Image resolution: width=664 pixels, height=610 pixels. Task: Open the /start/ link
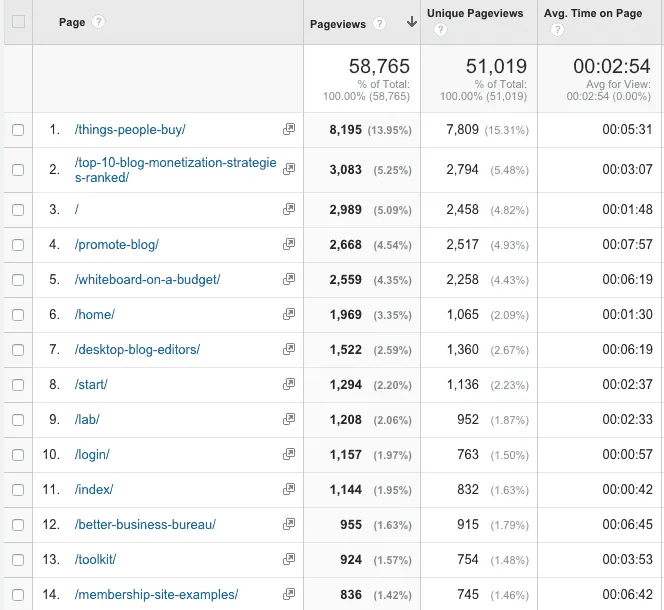point(91,384)
